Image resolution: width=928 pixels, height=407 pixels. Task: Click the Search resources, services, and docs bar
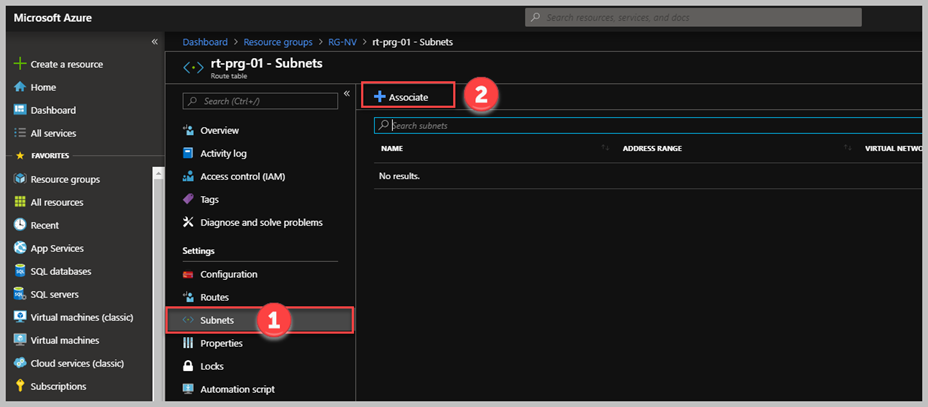coord(693,18)
